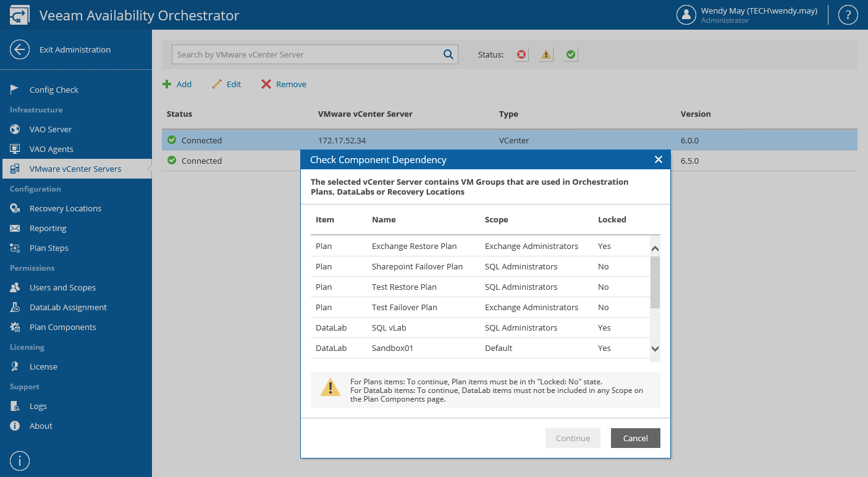The image size is (868, 477).
Task: Select the 172.17.52.34 vCenter row
Action: click(510, 140)
